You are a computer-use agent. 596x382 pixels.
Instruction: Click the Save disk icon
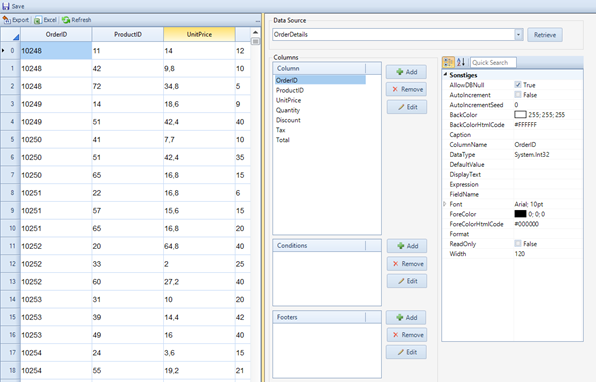pyautogui.click(x=6, y=6)
